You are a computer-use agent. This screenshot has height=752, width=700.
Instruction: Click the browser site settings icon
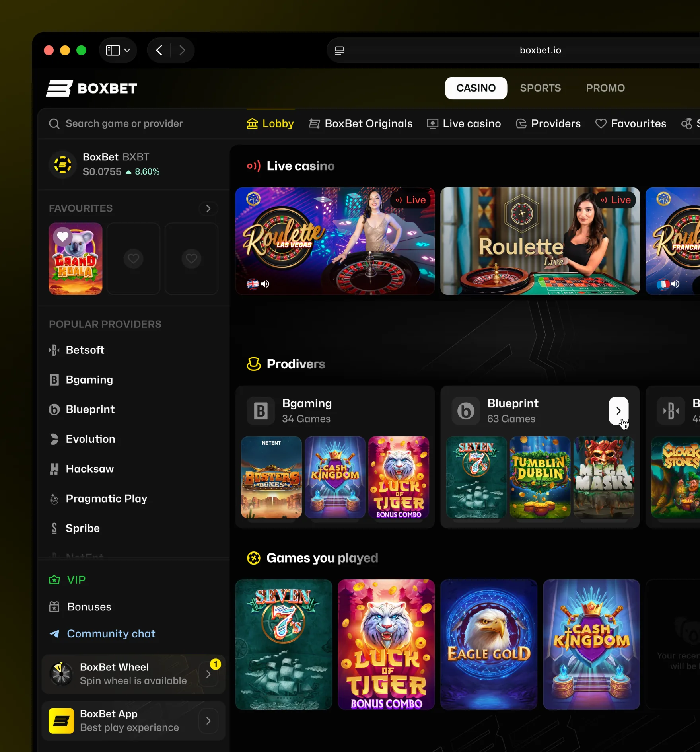point(339,50)
